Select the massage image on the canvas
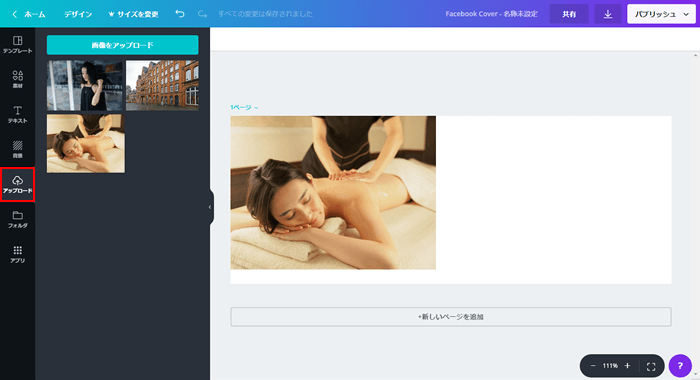 pyautogui.click(x=333, y=192)
